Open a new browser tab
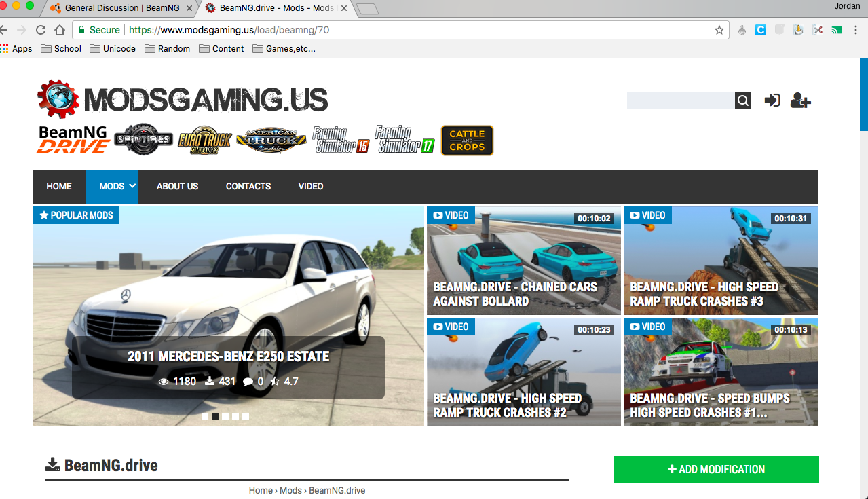The height and width of the screenshot is (499, 868). 367,9
